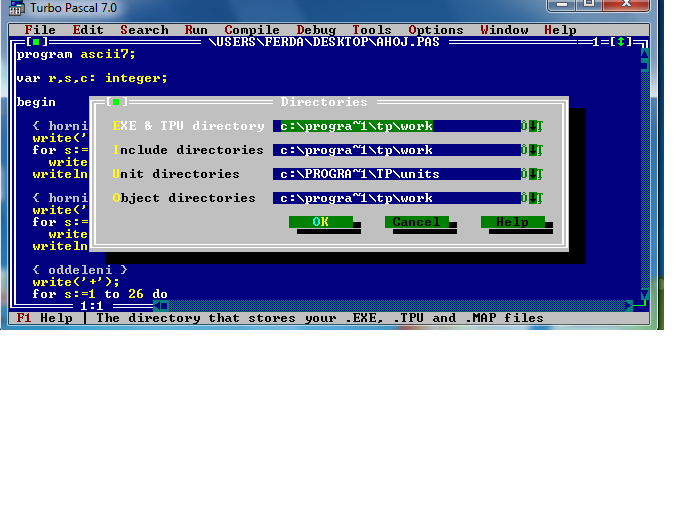Click the AHOJ.PAS window title path

[324, 42]
